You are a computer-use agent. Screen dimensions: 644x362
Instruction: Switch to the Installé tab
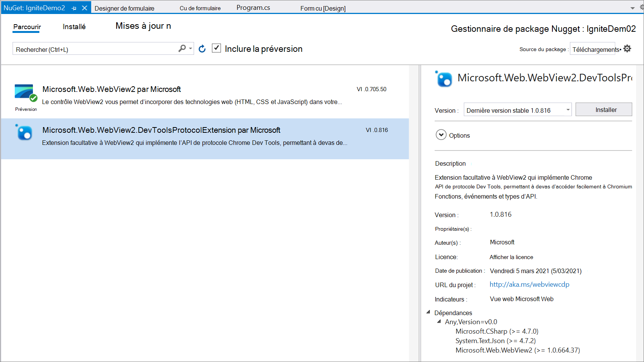coord(74,26)
